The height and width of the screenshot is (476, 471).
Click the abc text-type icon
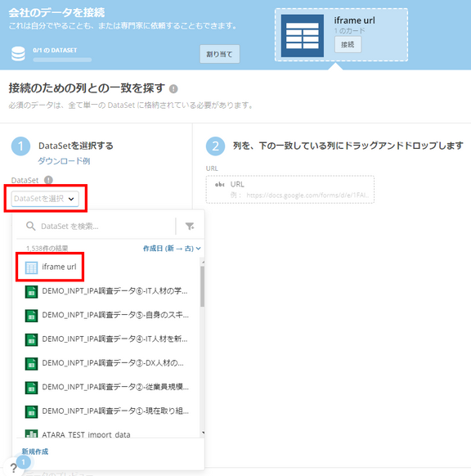tap(219, 185)
